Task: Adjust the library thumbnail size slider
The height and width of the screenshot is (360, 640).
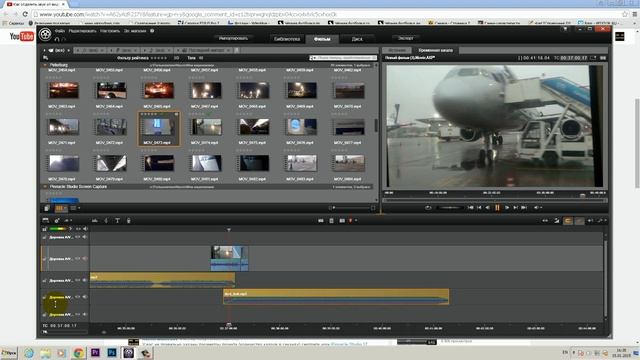Action: (x=352, y=208)
